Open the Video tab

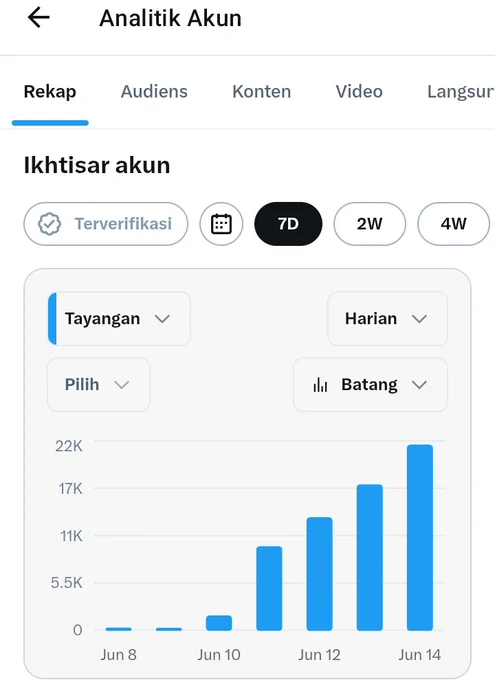[359, 92]
